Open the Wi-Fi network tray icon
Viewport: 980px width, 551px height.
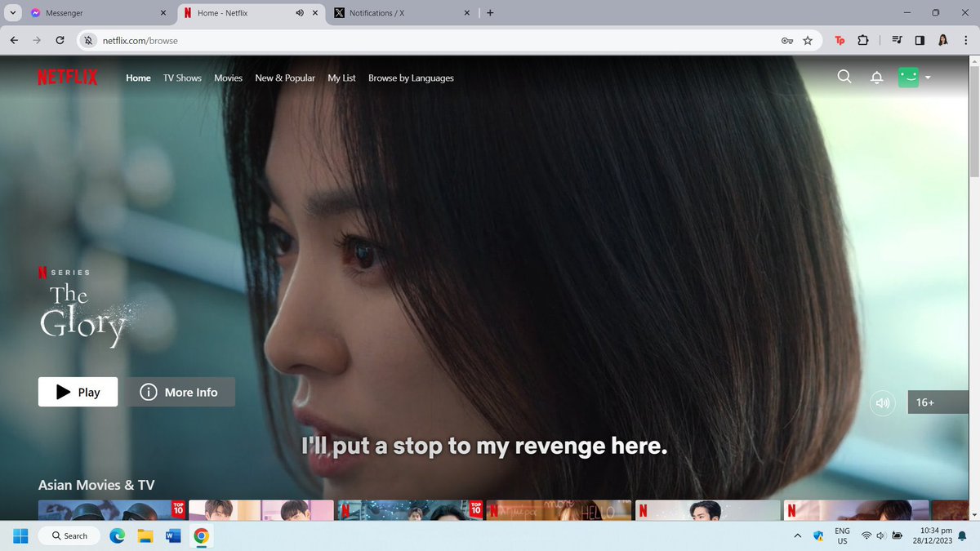[x=866, y=535]
